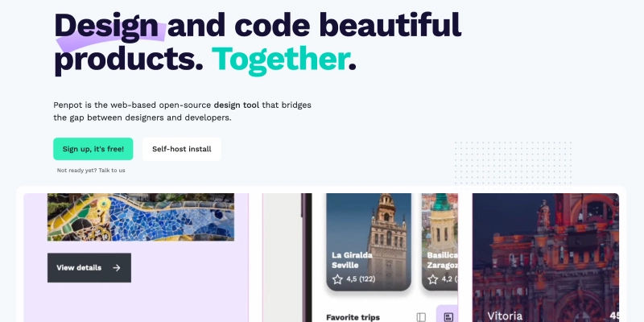Select the highlighted card layout icon
The image size is (644, 322).
[448, 317]
